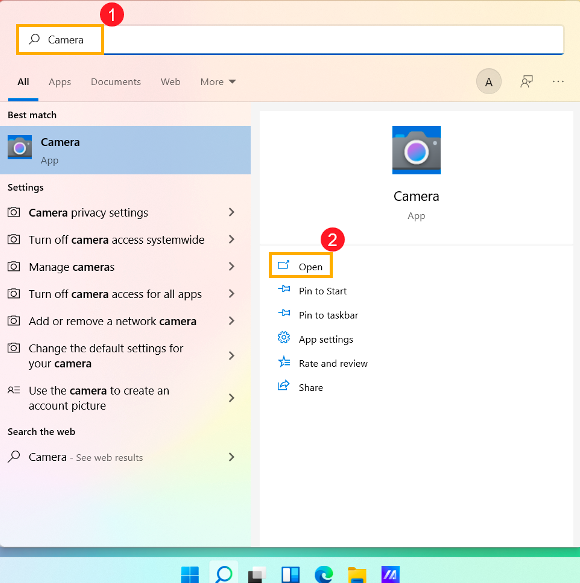Click the share arrow icon
This screenshot has height=583, width=580.
[284, 386]
